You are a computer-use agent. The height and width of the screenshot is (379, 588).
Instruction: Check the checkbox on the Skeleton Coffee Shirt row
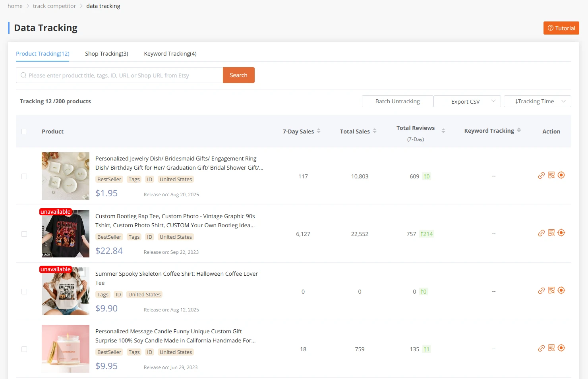pyautogui.click(x=24, y=291)
